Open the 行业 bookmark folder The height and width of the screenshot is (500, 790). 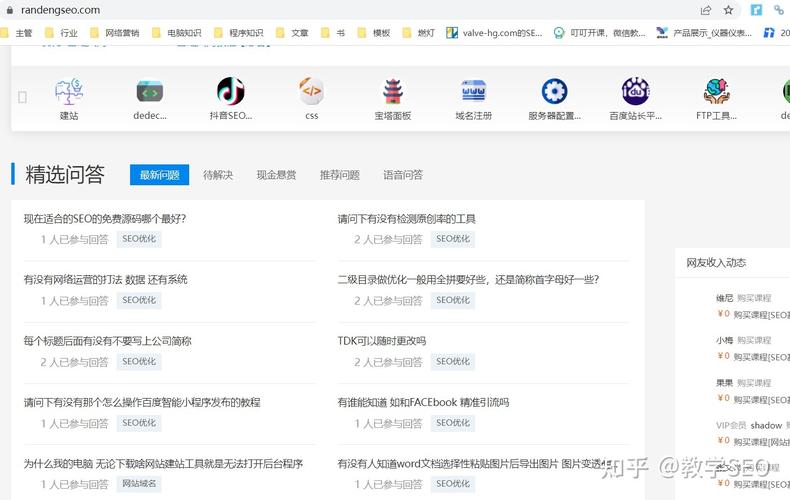pos(61,33)
